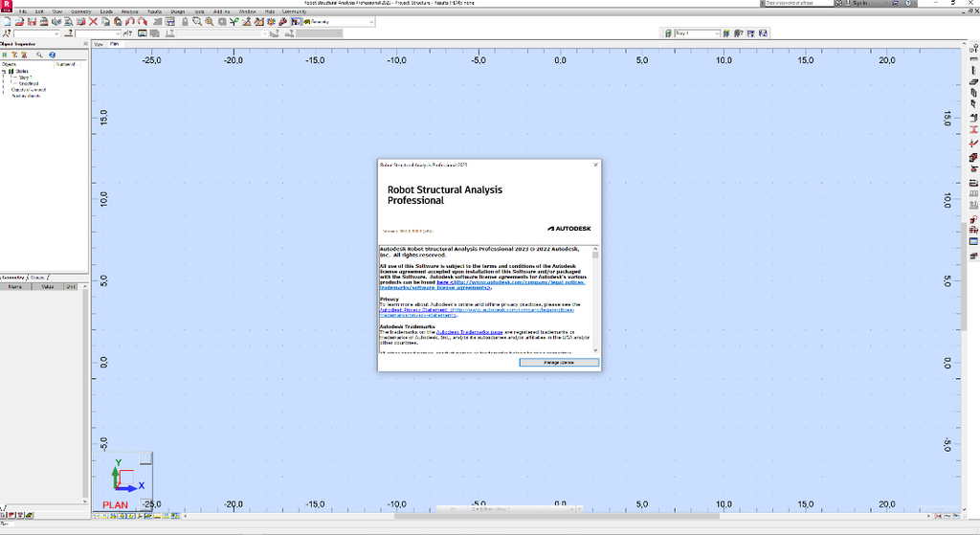The image size is (980, 535).
Task: Click the green Redraw axes icon
Action: coord(234,22)
